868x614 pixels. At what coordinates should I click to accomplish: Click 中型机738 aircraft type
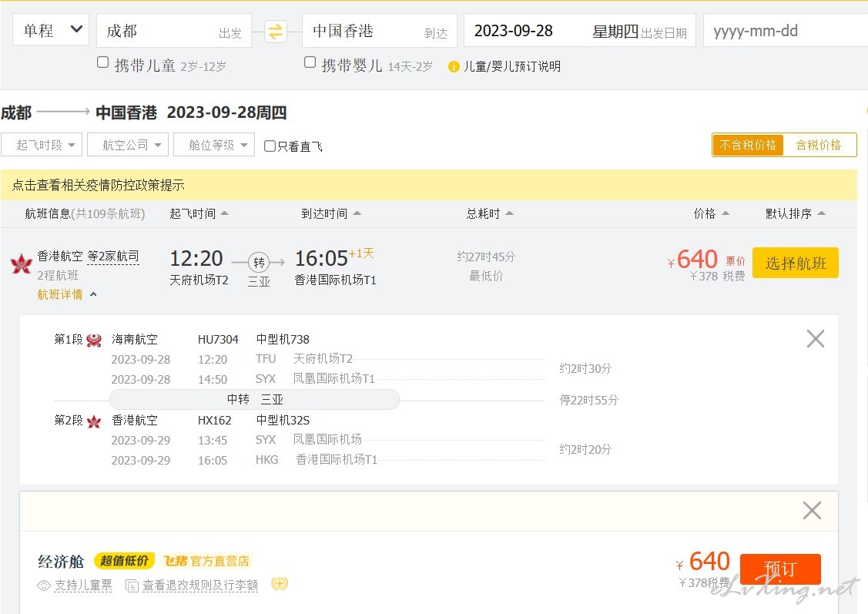(x=283, y=340)
